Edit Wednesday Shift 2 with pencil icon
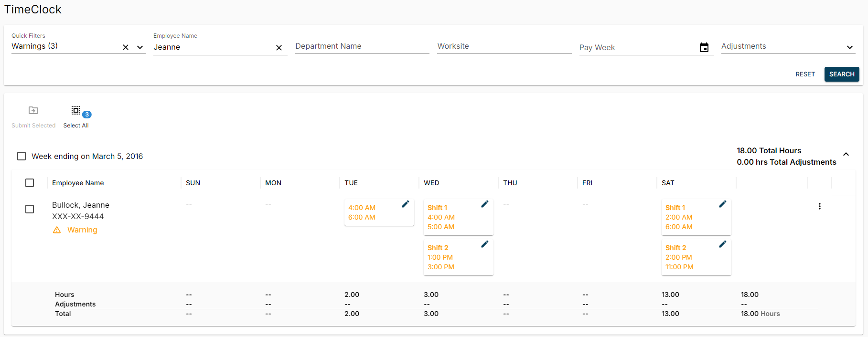Screen dimensions: 868x337 (x=484, y=244)
